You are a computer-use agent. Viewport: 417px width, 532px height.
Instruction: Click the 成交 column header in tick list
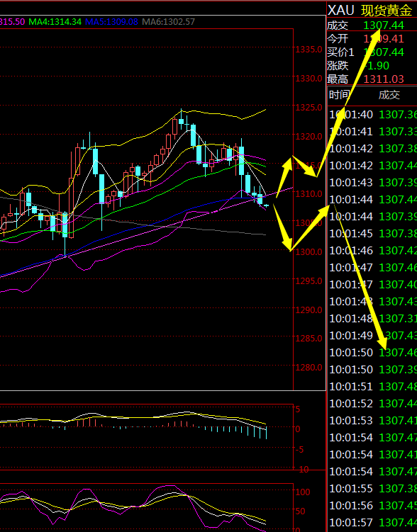(x=389, y=95)
